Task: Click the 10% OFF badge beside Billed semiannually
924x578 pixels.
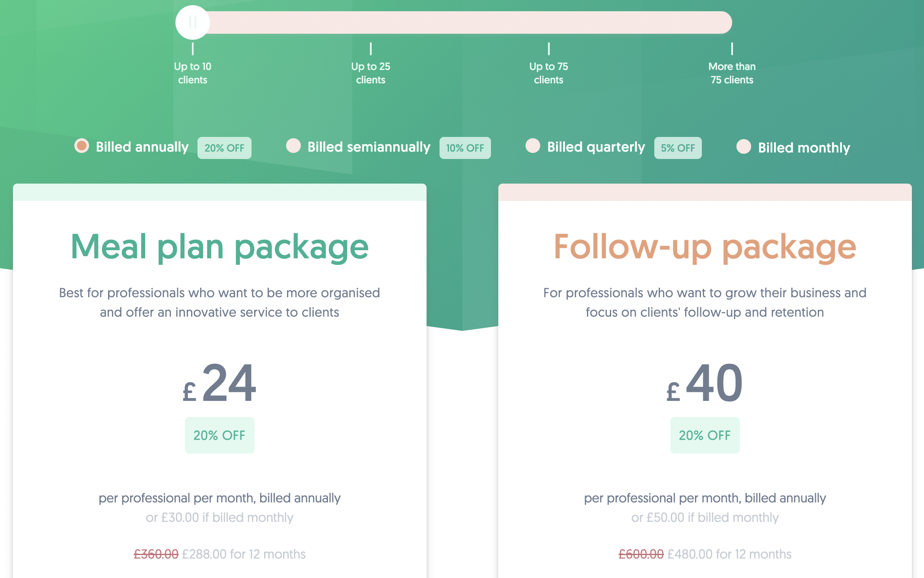Action: 465,148
